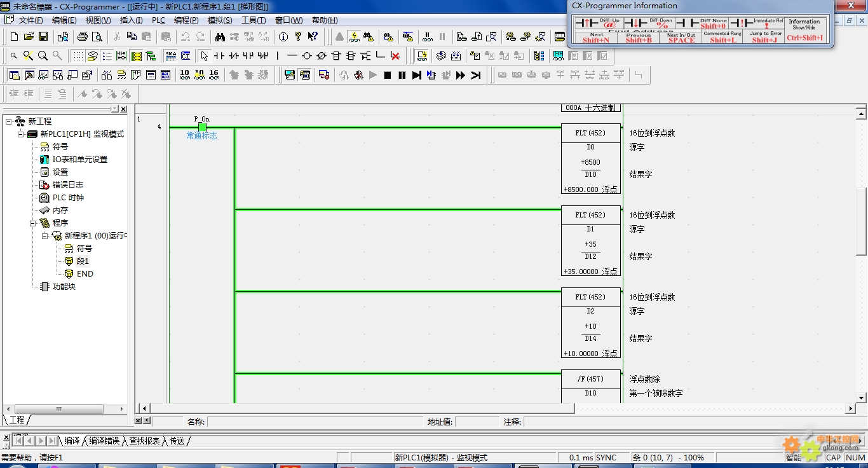Toggle the project workspace view icon

[x=14, y=75]
